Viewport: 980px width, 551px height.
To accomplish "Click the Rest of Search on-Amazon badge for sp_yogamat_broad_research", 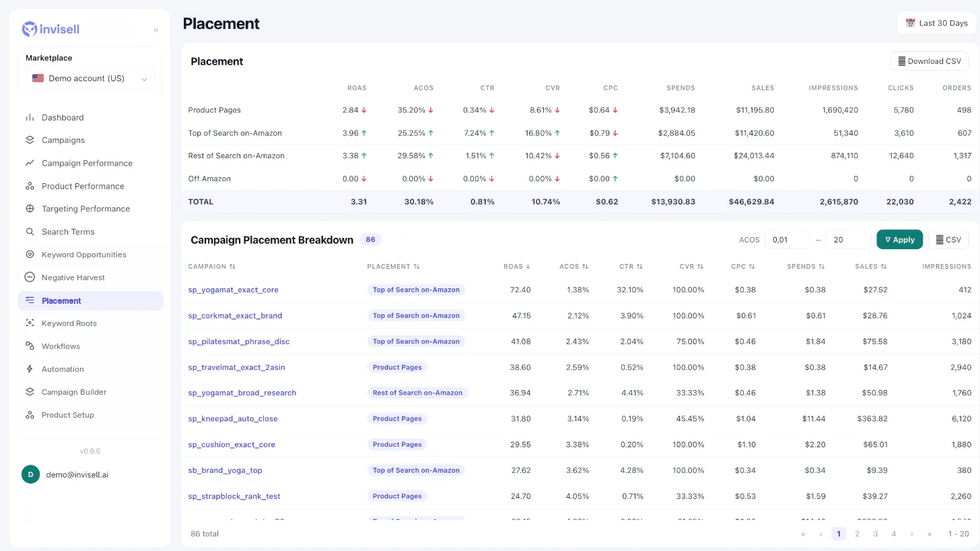I will point(417,393).
